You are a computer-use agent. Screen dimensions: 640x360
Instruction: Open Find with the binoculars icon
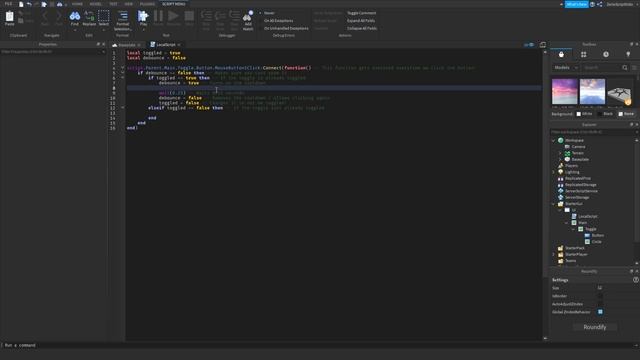click(x=75, y=16)
